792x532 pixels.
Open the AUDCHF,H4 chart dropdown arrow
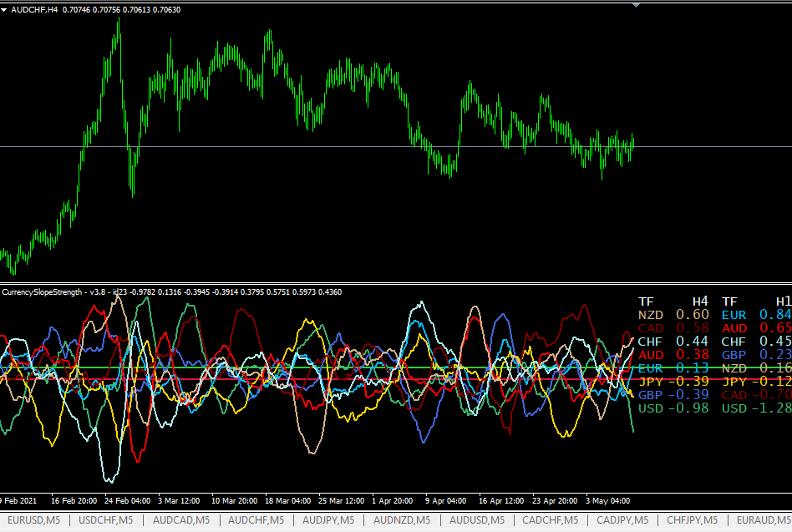tap(5, 9)
